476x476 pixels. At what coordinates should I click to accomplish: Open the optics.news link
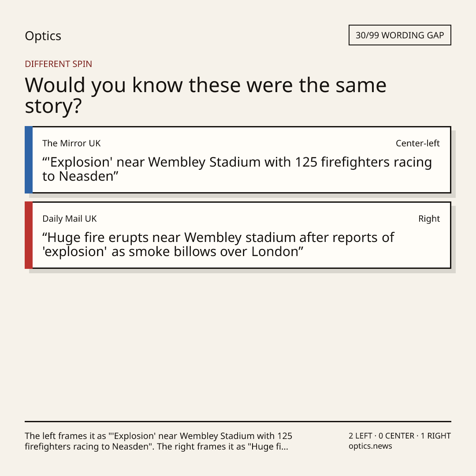370,446
